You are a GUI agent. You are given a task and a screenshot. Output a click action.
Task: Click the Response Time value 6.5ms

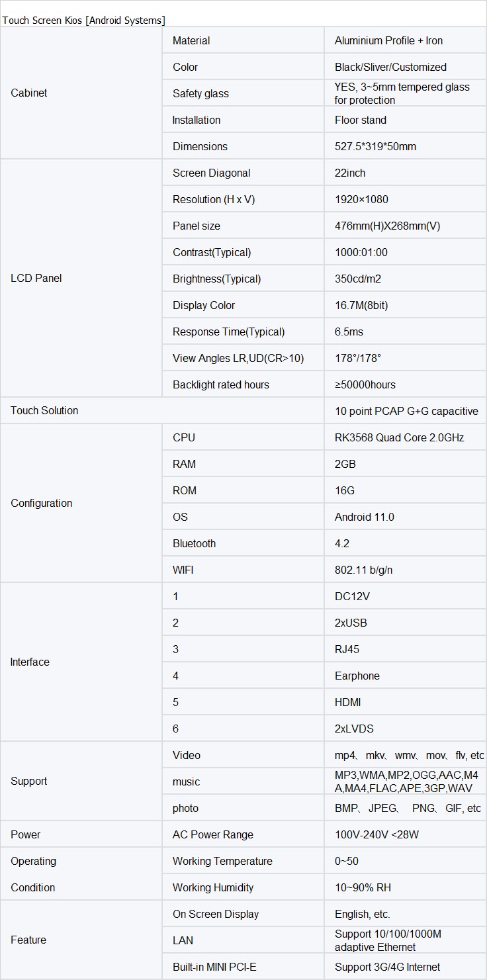pyautogui.click(x=349, y=332)
